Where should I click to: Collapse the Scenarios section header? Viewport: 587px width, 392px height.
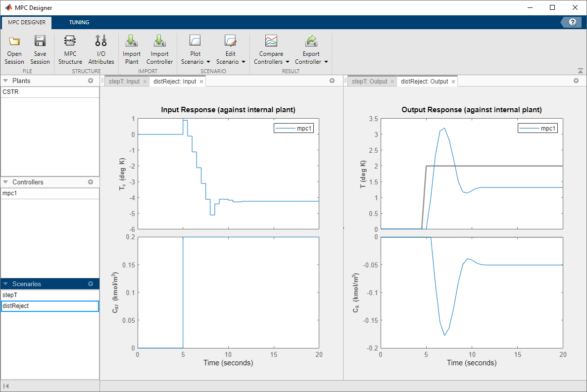click(6, 284)
